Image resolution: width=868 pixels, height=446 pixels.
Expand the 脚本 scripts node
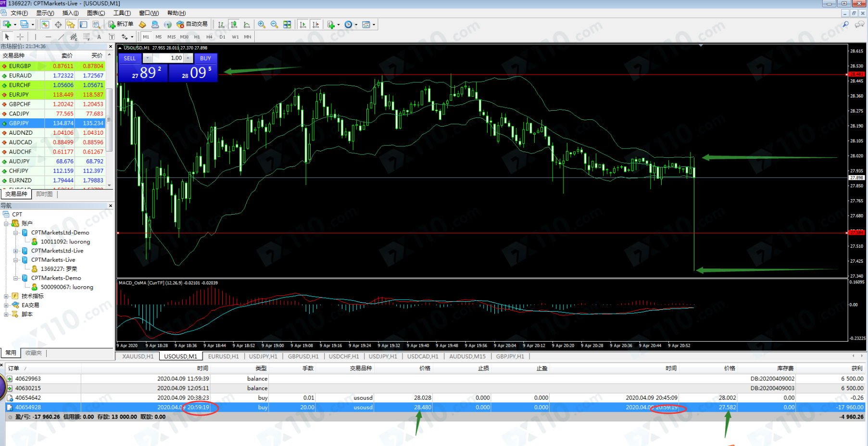point(6,314)
